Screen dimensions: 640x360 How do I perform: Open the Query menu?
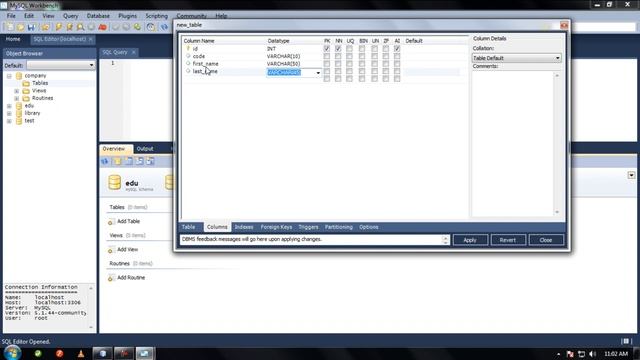[70, 16]
